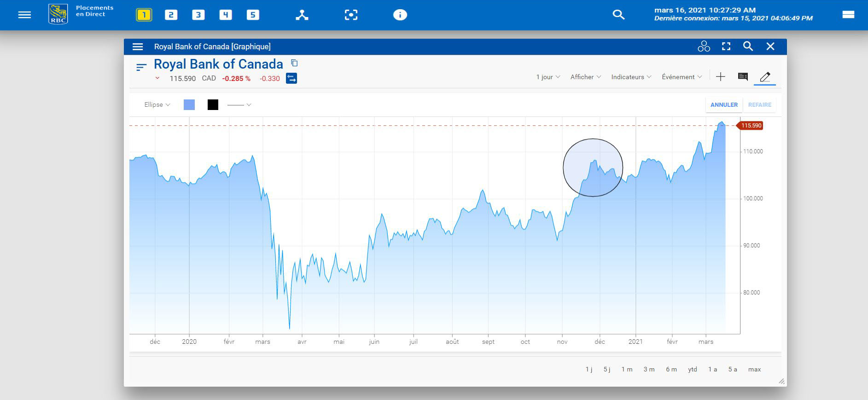Viewport: 868px width, 400px height.
Task: Click the Royal Bank of Canada title
Action: pos(218,64)
